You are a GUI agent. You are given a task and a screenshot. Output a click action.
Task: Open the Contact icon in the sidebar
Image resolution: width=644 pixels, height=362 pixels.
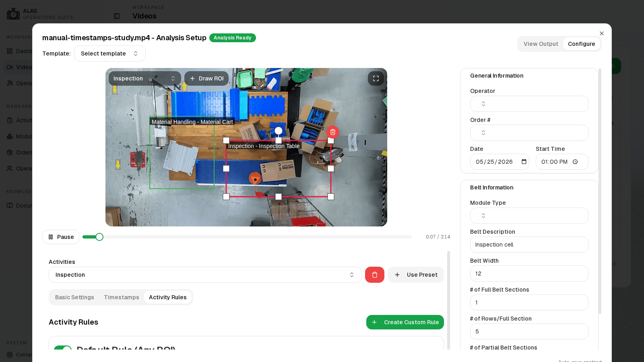click(10, 354)
